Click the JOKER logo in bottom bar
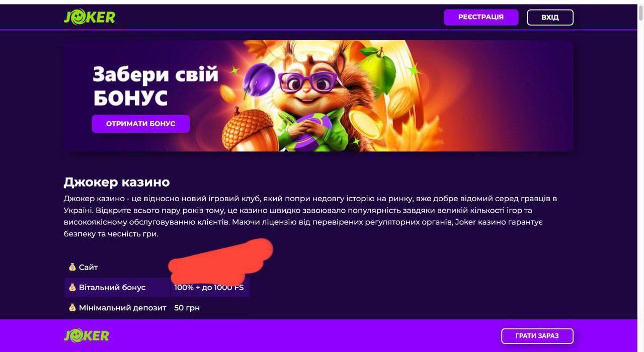 [87, 335]
